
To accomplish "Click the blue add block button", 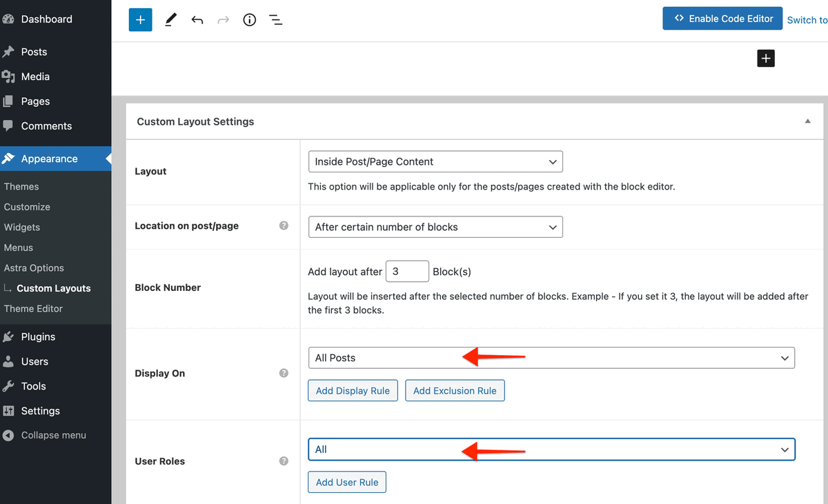I will coord(140,20).
